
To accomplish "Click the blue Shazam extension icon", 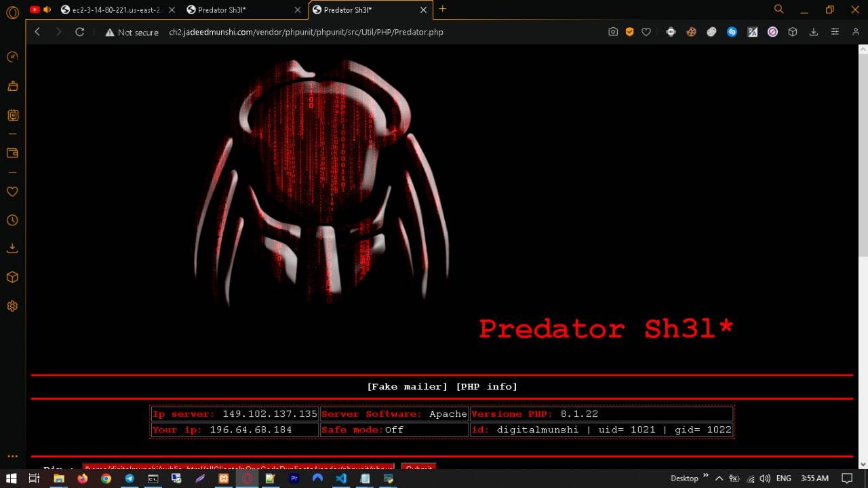I will 732,32.
